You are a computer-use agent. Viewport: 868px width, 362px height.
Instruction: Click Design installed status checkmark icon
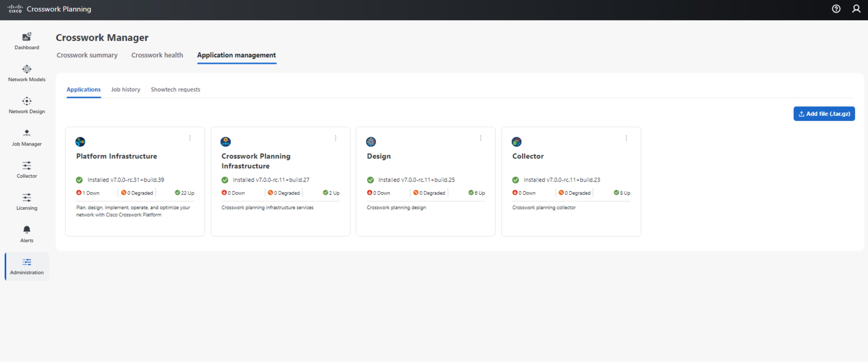click(x=370, y=180)
